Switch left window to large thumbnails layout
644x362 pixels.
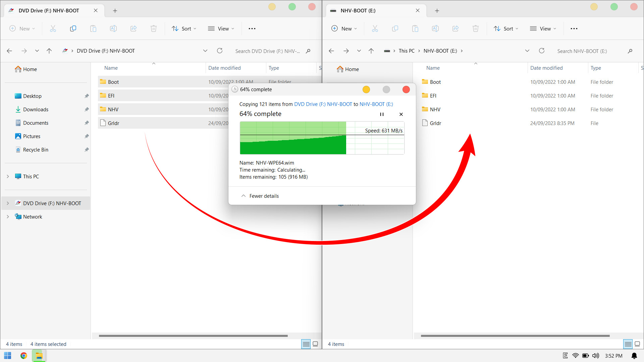coord(315,344)
